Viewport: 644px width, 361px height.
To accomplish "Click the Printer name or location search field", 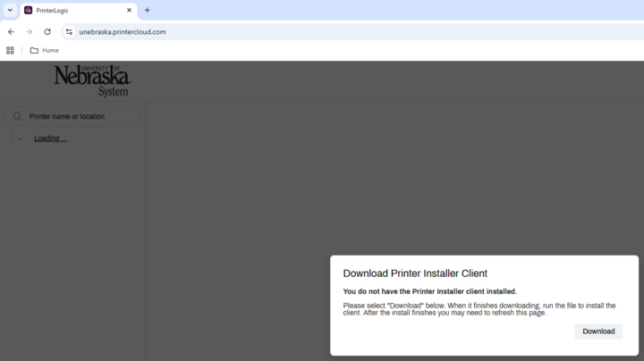I will 73,116.
